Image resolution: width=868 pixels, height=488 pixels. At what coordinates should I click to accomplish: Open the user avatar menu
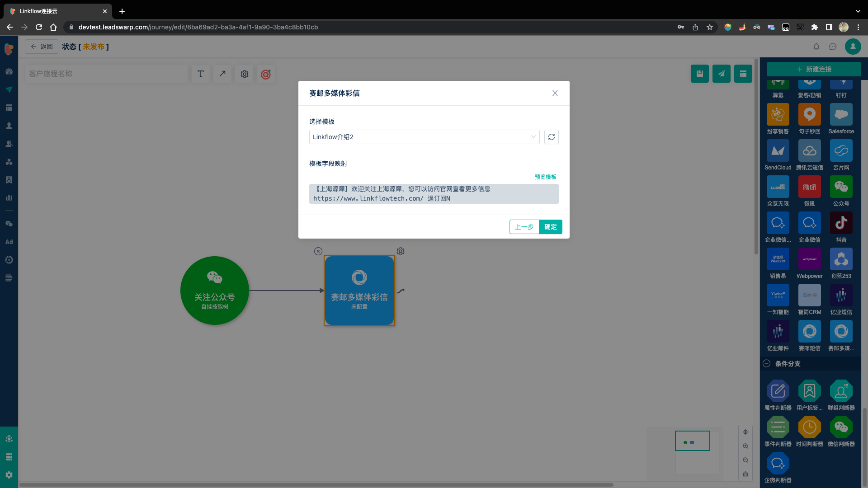tap(853, 47)
